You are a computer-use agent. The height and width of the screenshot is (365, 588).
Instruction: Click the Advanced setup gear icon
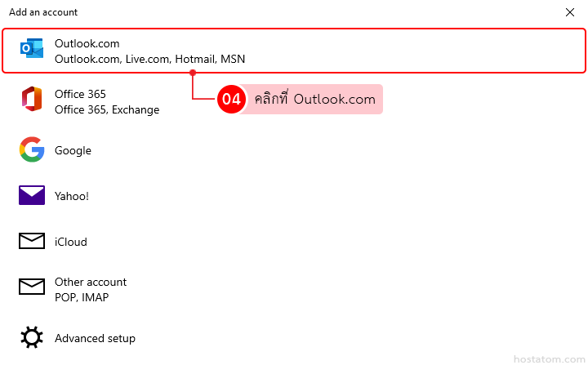click(32, 338)
